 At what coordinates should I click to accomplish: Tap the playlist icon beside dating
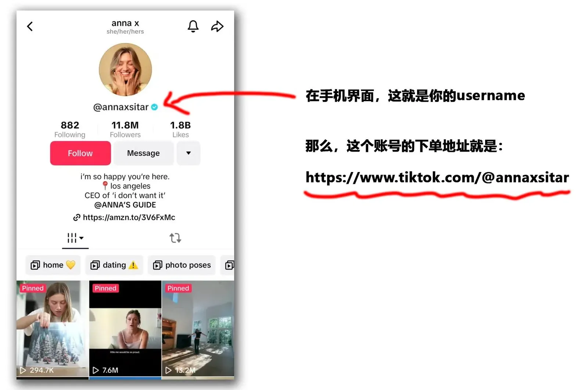95,265
